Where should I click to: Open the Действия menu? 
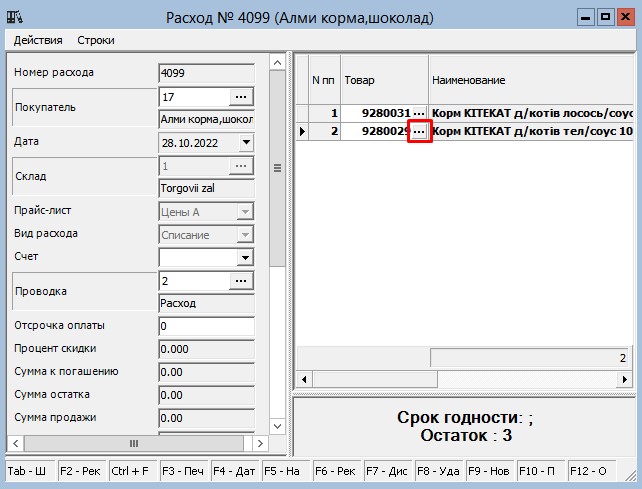pos(37,40)
